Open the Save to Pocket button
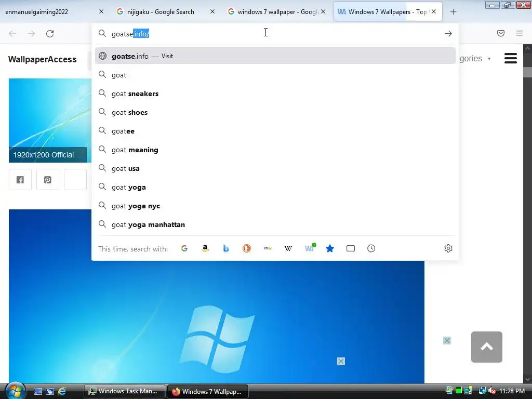Screen dimensions: 532x399 501,33
